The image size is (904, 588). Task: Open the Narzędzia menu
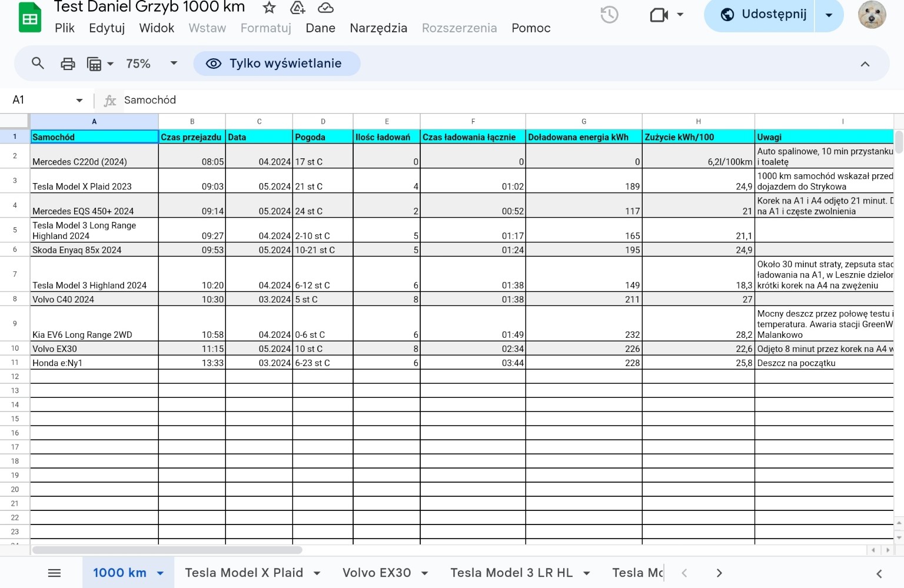[x=378, y=28]
